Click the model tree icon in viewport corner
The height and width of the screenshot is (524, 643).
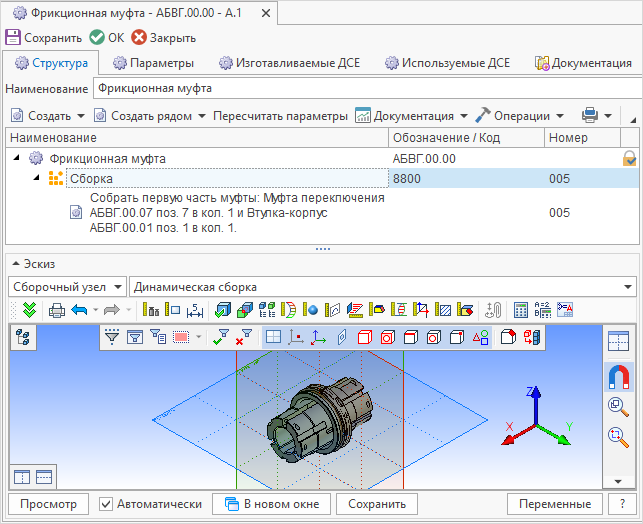(23, 337)
